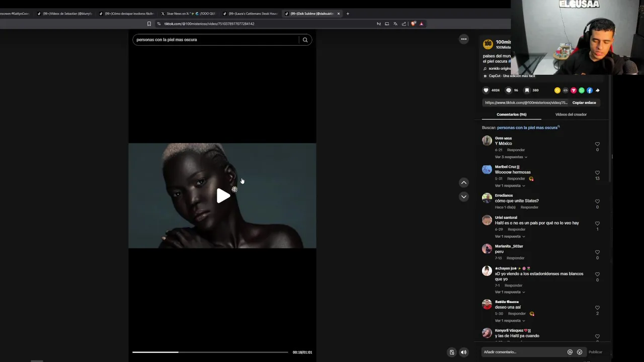Click Responder under Marianita's 'peru' comment
Viewport: 644px width, 362px height.
coord(515,258)
